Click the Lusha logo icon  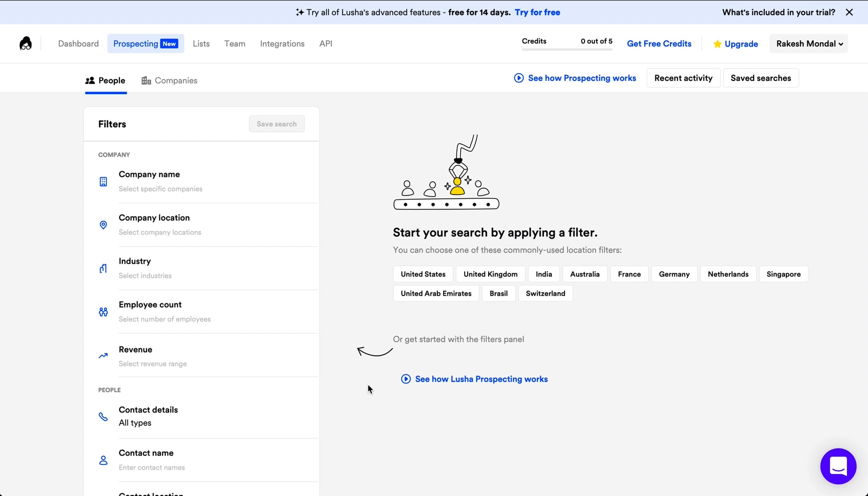26,44
